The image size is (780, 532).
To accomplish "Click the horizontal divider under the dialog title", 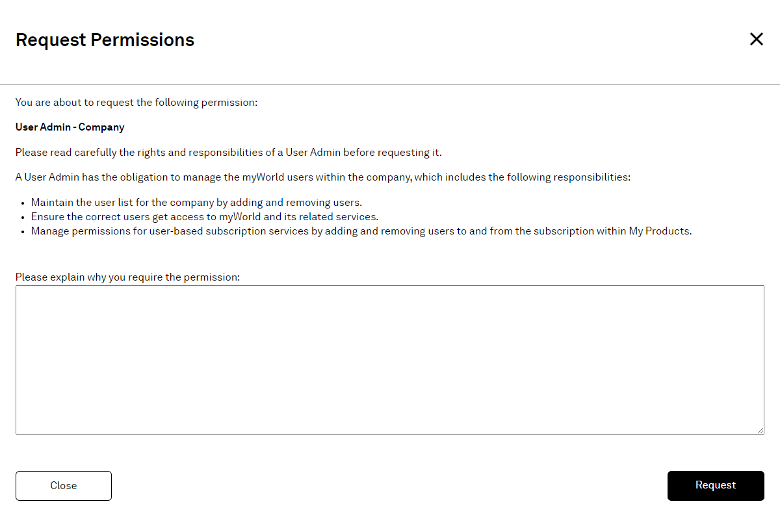I will 390,84.
